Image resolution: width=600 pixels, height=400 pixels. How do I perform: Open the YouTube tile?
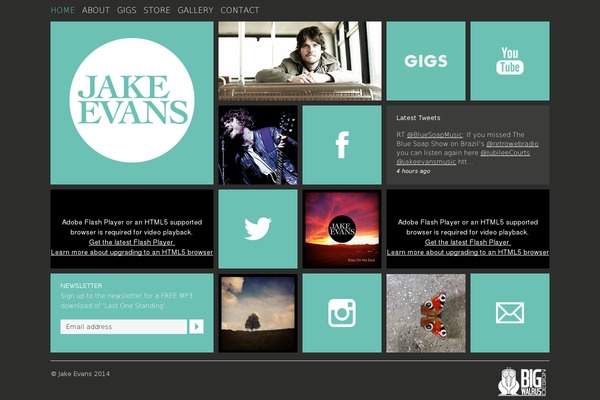point(510,61)
